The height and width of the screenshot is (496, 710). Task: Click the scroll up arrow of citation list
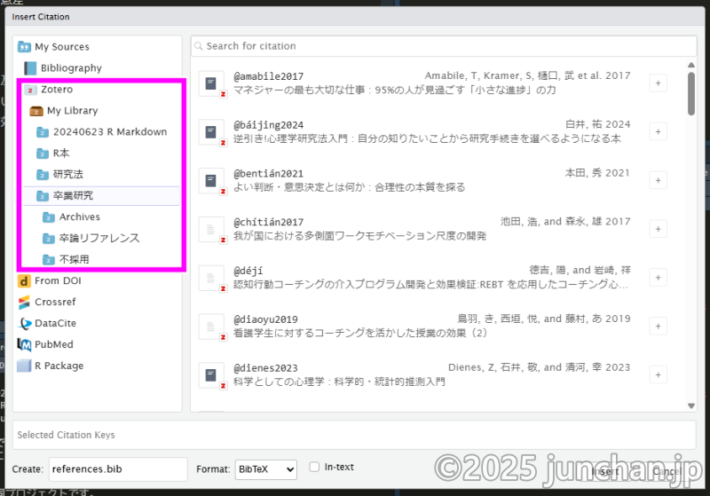[x=691, y=65]
